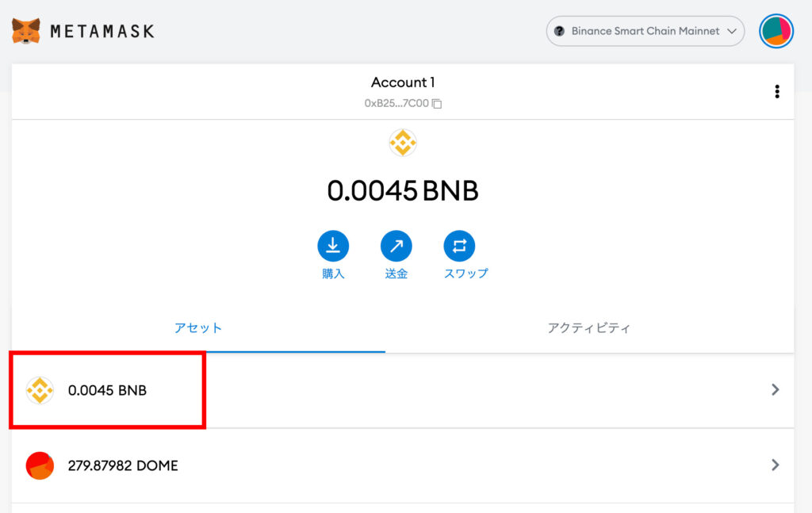Screen dimensions: 812x513
Task: Click the round arrow send button
Action: (396, 246)
